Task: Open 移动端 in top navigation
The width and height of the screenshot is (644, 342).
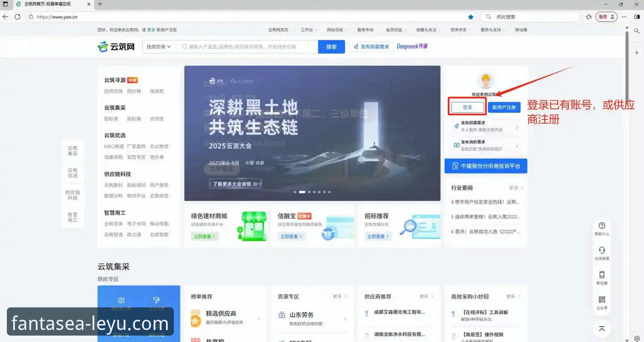Action: tap(521, 30)
